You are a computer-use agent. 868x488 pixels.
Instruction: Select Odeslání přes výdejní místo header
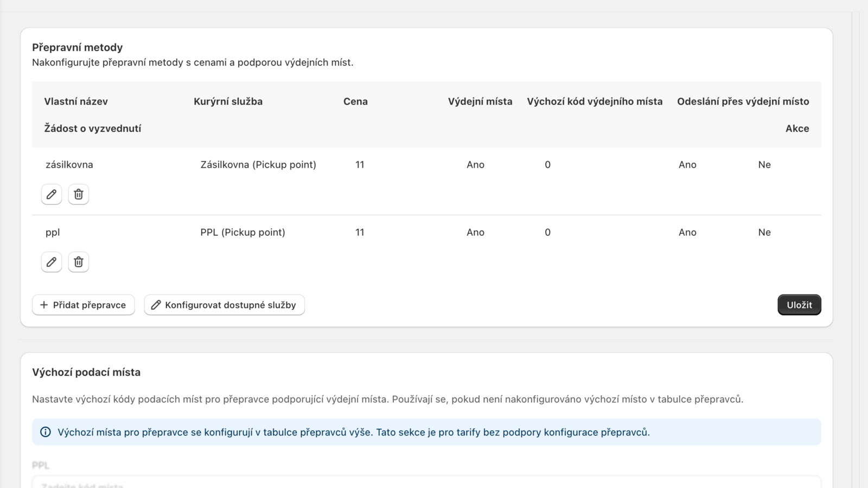pyautogui.click(x=743, y=101)
